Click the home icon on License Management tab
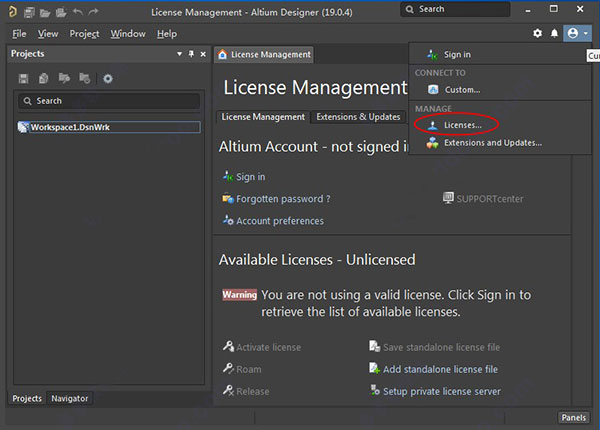This screenshot has width=600, height=430. tap(223, 55)
